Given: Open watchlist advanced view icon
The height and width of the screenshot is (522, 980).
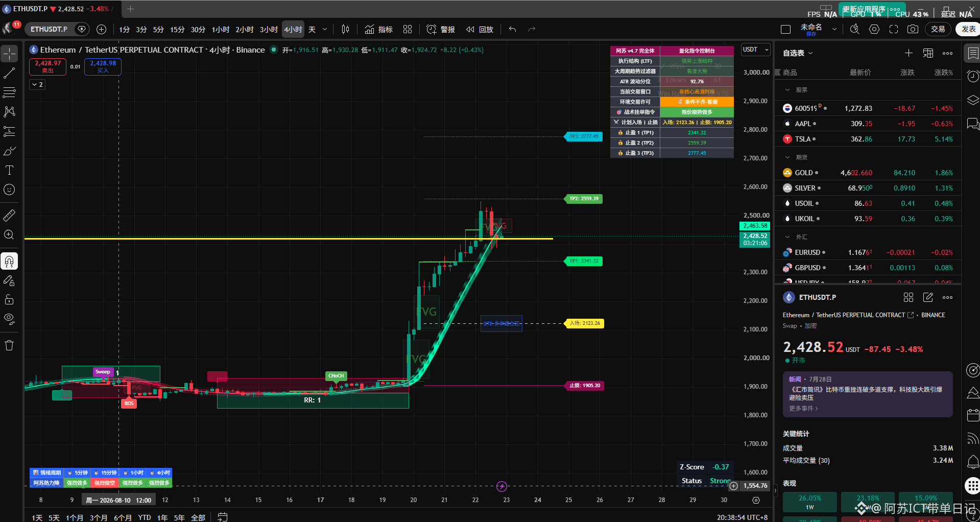Looking at the screenshot, I should tap(928, 53).
